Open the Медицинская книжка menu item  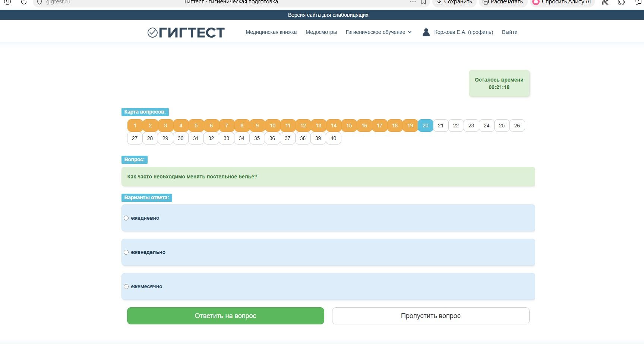[x=271, y=32]
